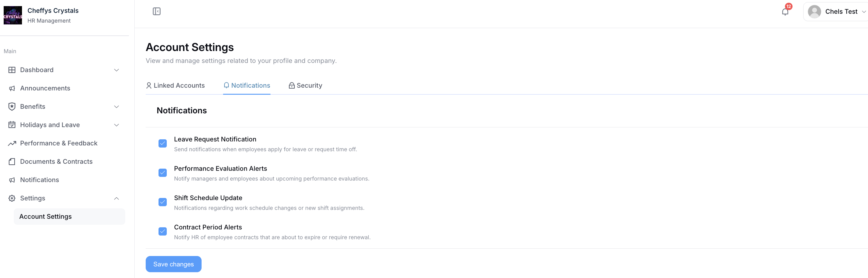Toggle Performance Evaluation Alerts checkbox
Viewport: 868px width, 278px height.
(x=162, y=173)
